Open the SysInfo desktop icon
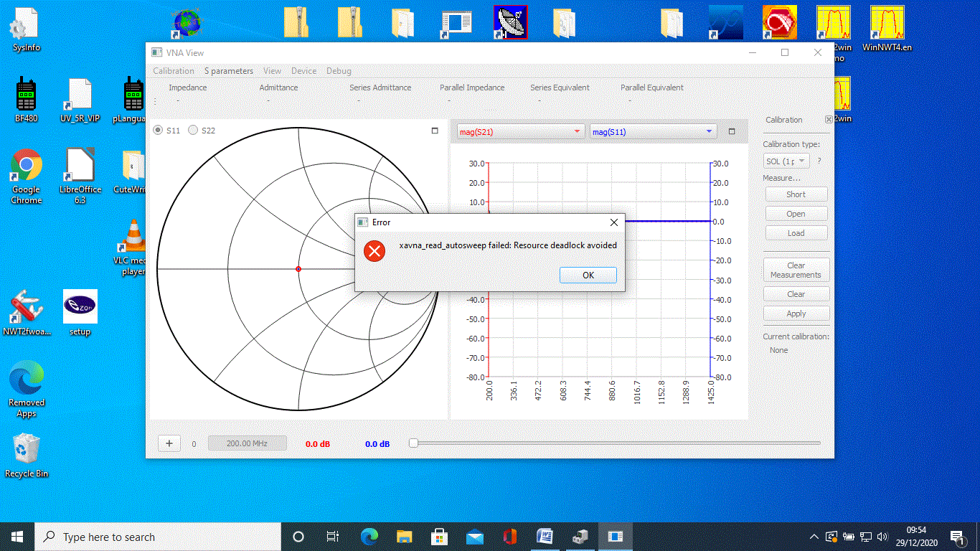 pos(27,30)
